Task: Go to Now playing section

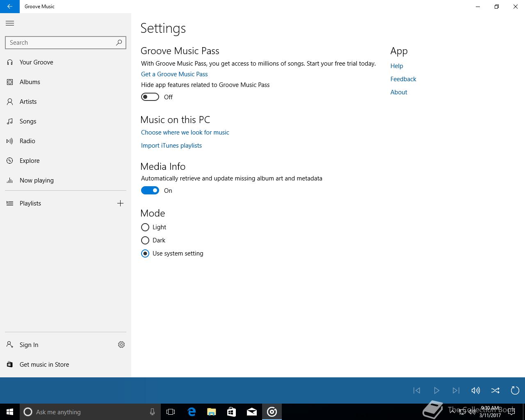Action: (x=37, y=180)
